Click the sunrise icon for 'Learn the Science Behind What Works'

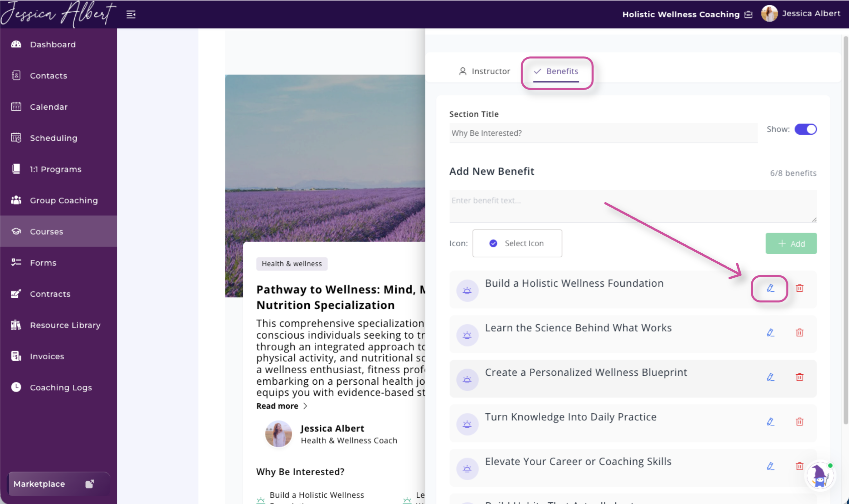point(467,335)
